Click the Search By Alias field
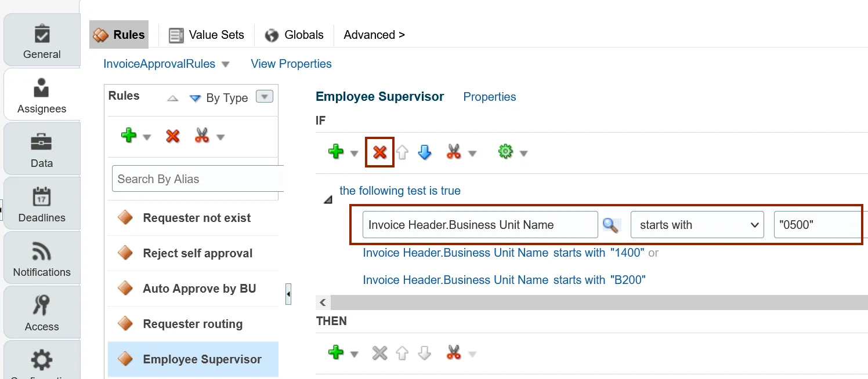 [197, 179]
